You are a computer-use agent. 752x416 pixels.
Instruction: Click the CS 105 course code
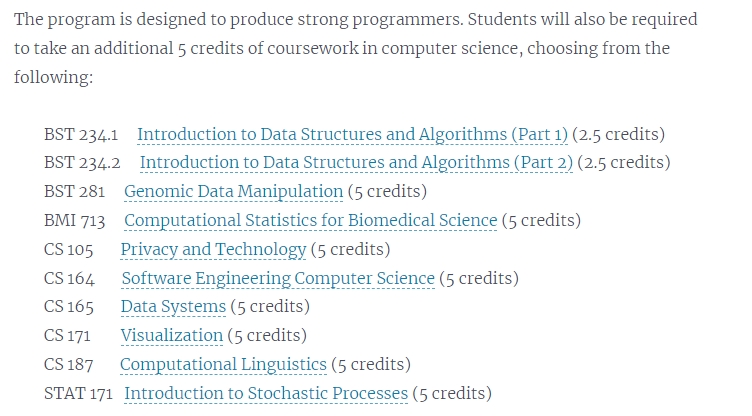pos(69,250)
